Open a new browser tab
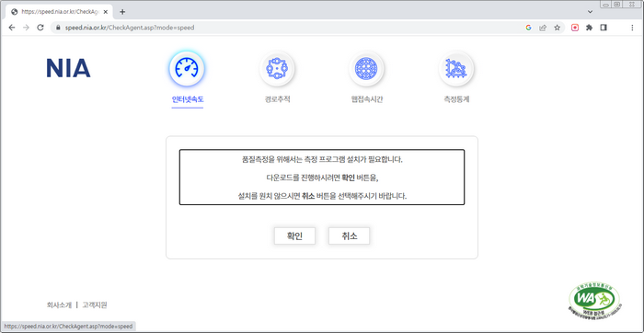644x333 pixels. click(x=122, y=11)
